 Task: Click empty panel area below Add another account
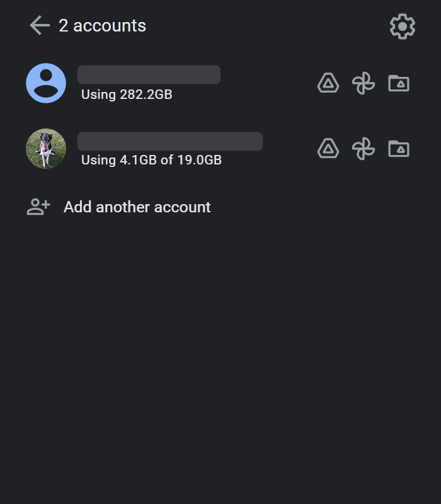point(220,353)
